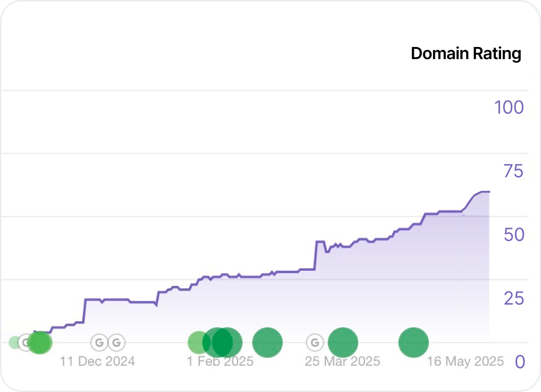The width and height of the screenshot is (541, 392).
Task: Select the 16 May 2025 axis label
Action: [466, 361]
